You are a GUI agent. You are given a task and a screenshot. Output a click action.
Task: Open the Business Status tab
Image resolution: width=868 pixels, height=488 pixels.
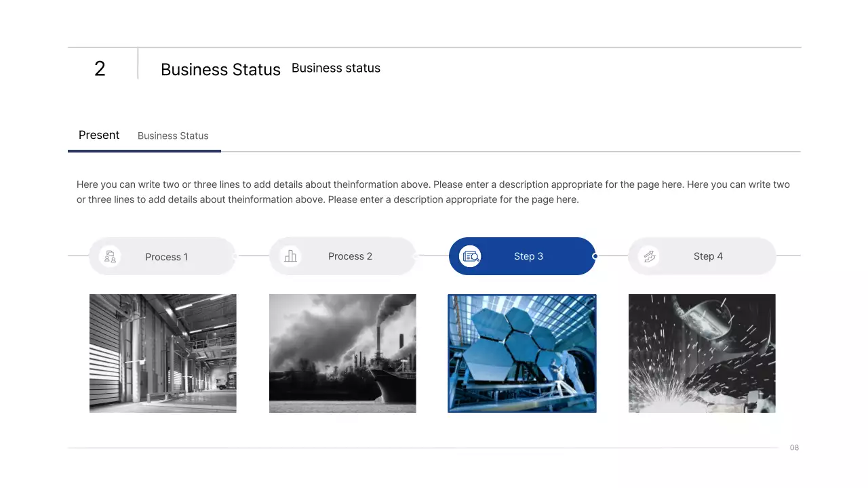point(173,136)
